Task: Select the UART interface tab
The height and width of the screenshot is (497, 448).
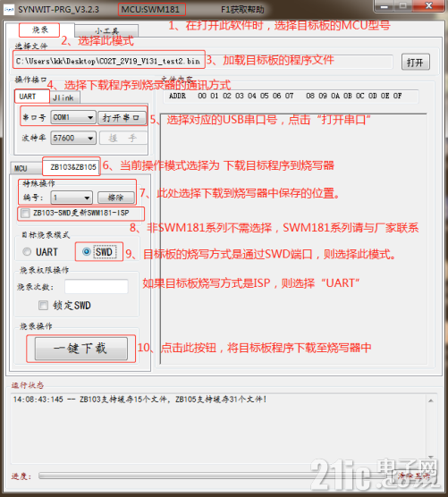Action: tap(31, 97)
